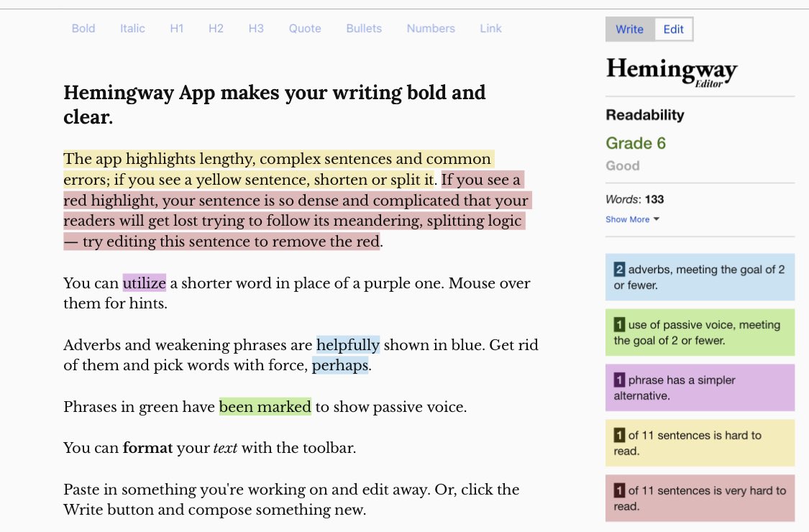
Task: Format text as Bullets list
Action: pos(364,28)
